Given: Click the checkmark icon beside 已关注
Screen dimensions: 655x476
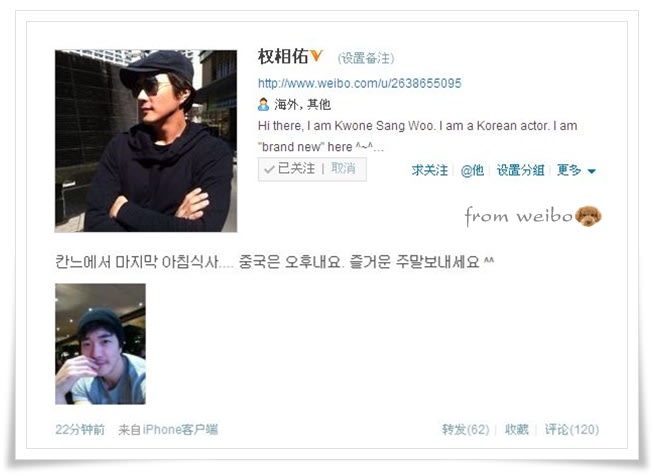Looking at the screenshot, I should pos(269,169).
